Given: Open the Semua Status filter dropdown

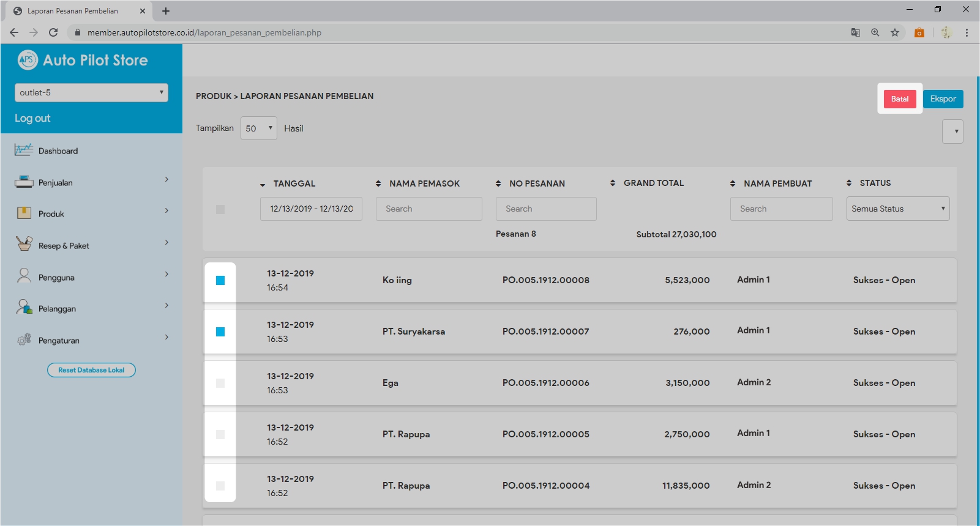Looking at the screenshot, I should click(897, 209).
